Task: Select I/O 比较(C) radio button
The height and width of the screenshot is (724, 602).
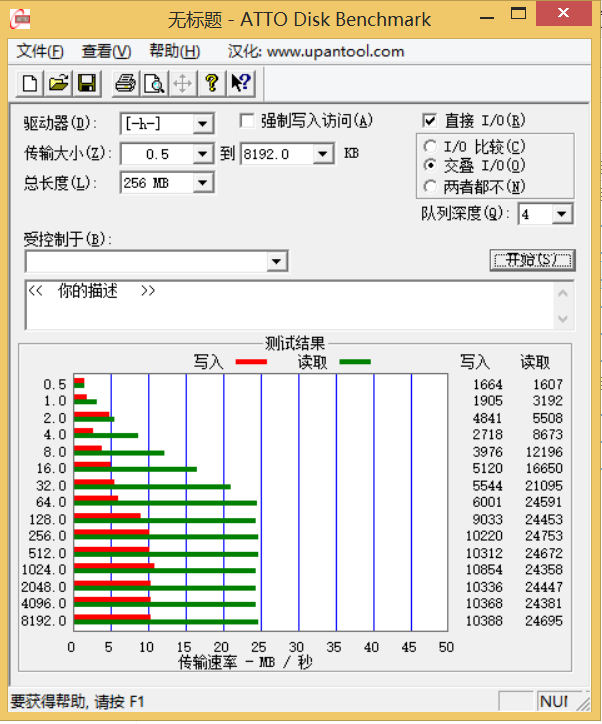Action: point(430,147)
